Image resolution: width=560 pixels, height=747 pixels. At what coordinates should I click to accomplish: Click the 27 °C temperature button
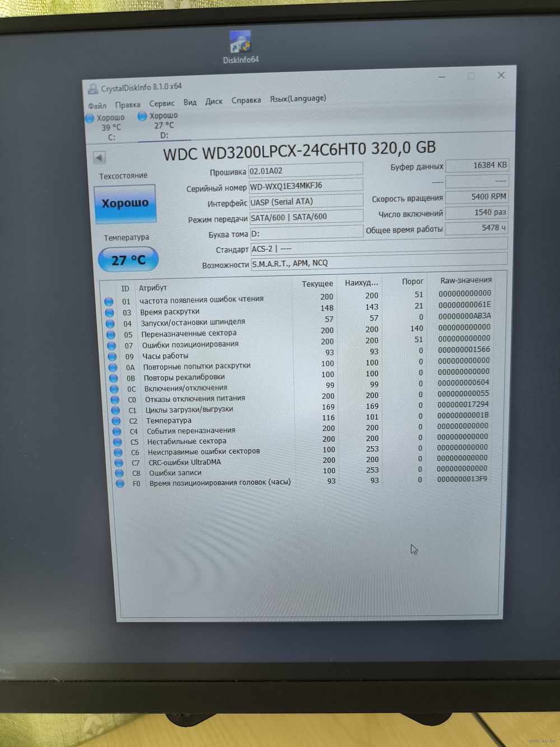[128, 259]
